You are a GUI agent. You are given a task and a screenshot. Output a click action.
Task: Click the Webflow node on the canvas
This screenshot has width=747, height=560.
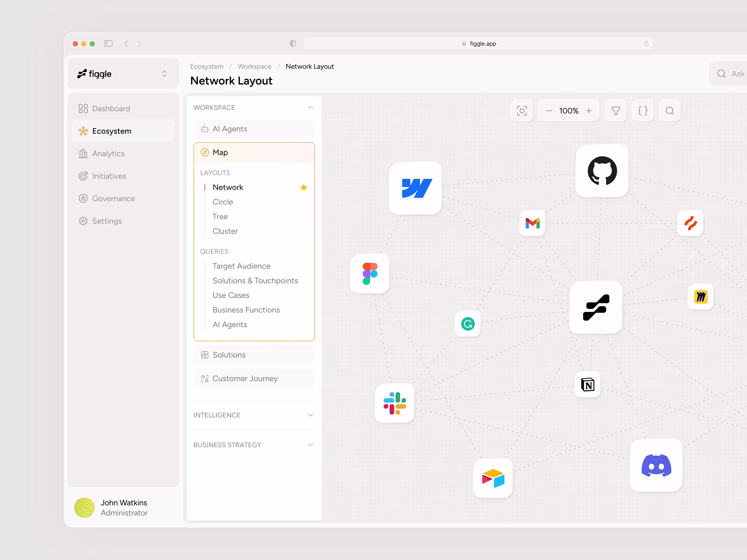click(416, 188)
